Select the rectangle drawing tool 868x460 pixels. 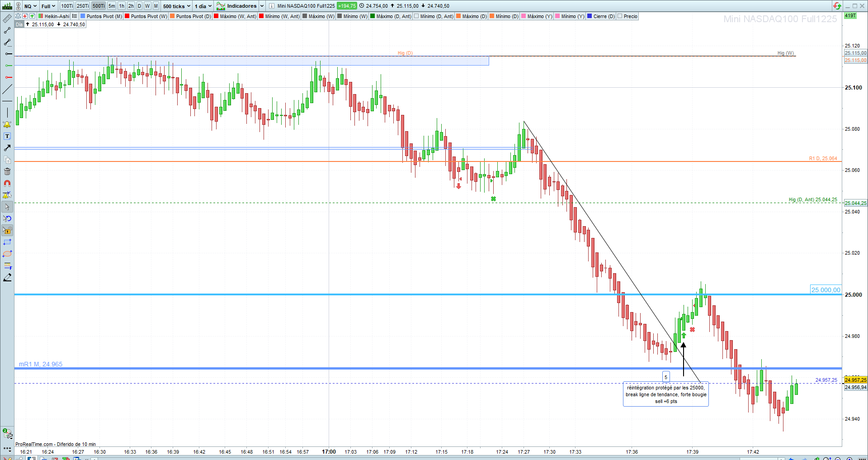point(7,242)
